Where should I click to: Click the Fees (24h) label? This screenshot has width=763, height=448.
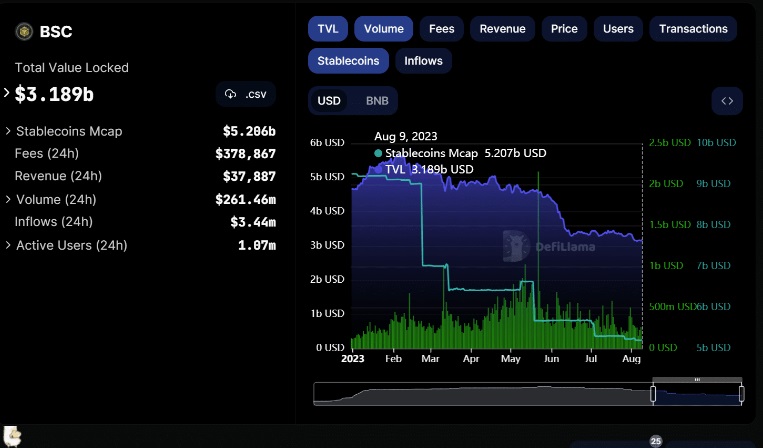(x=47, y=153)
